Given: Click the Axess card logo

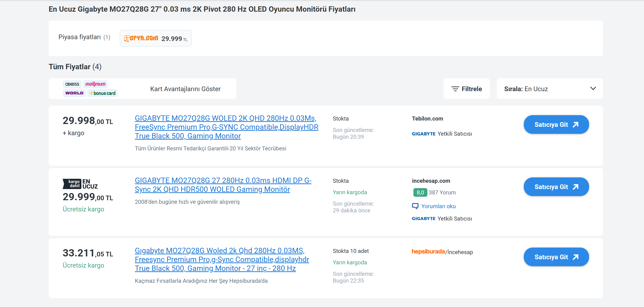Looking at the screenshot, I should (x=72, y=84).
